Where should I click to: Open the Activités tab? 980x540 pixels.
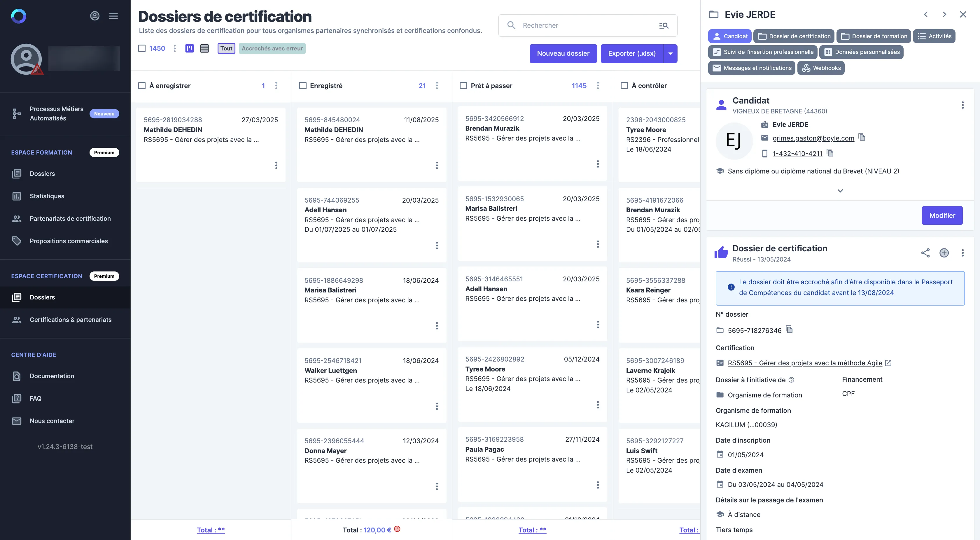pyautogui.click(x=934, y=36)
